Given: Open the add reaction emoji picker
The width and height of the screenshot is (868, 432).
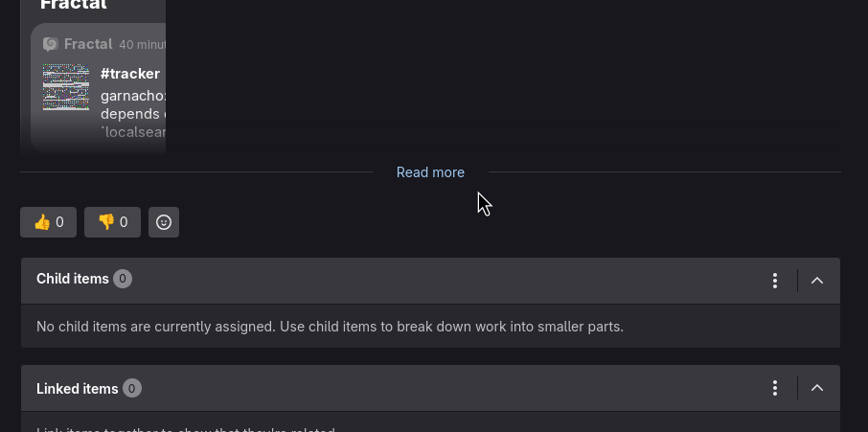Looking at the screenshot, I should click(164, 222).
